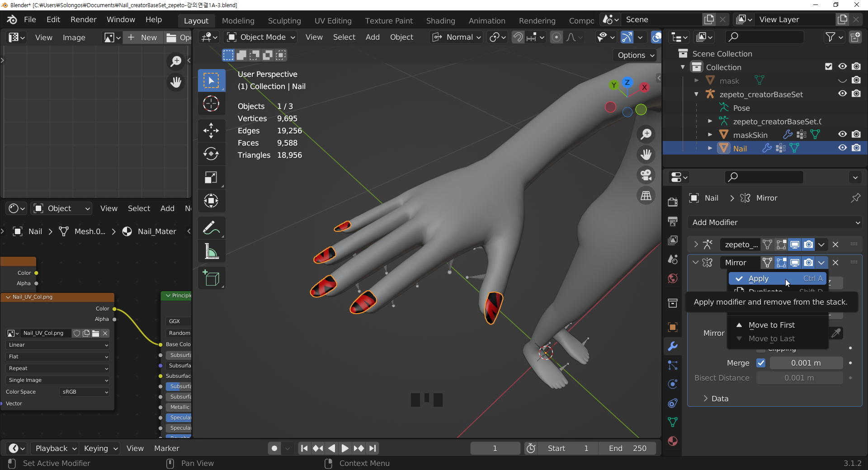Toggle Collection exclude checkbox
Viewport: 868px width, 470px height.
(x=828, y=66)
